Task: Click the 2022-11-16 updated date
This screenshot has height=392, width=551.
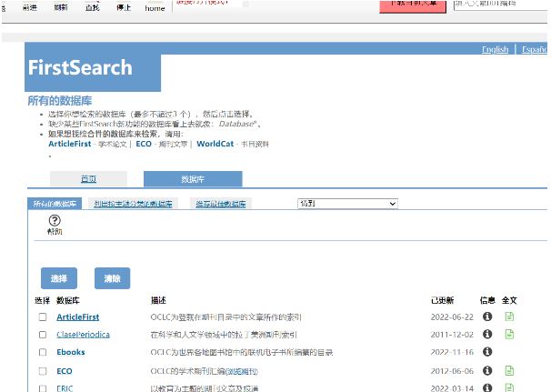Action: (x=452, y=352)
